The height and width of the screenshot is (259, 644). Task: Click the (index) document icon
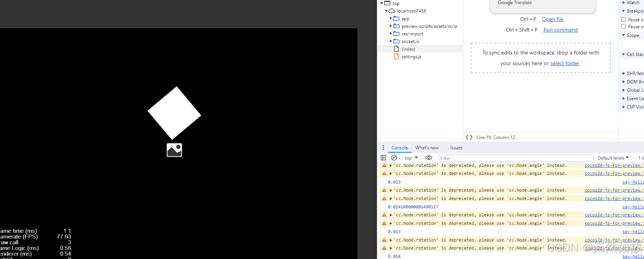point(396,49)
